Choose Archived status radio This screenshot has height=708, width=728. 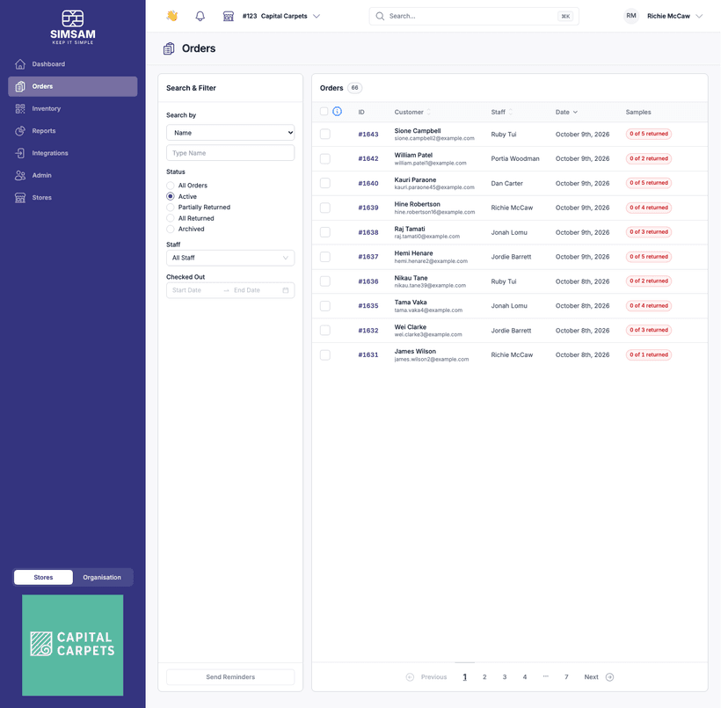tap(171, 229)
